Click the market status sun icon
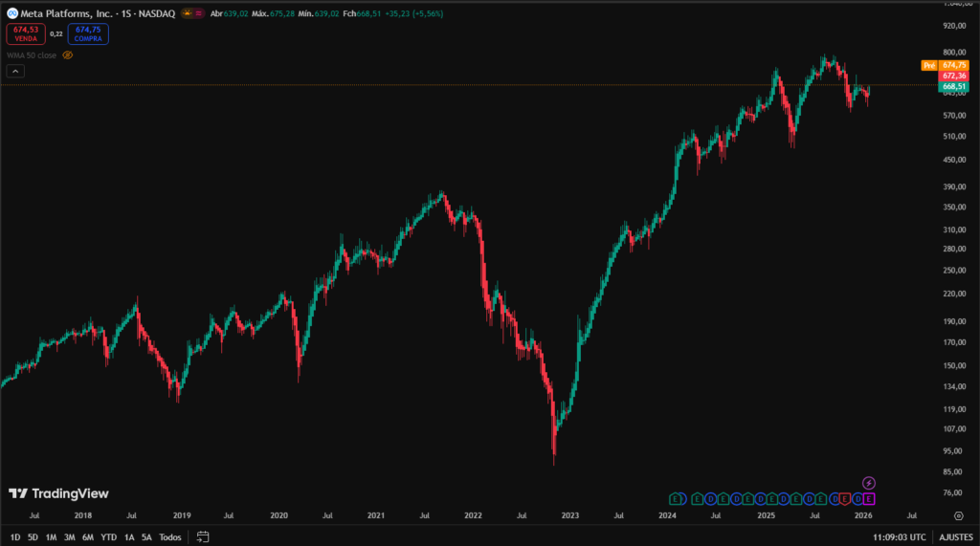This screenshot has width=980, height=546. (188, 12)
